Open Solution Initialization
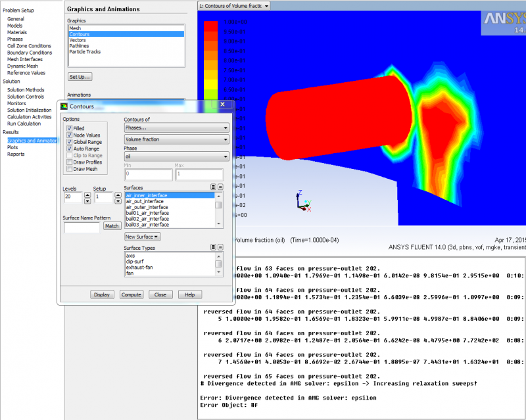526x420 pixels. 30,110
